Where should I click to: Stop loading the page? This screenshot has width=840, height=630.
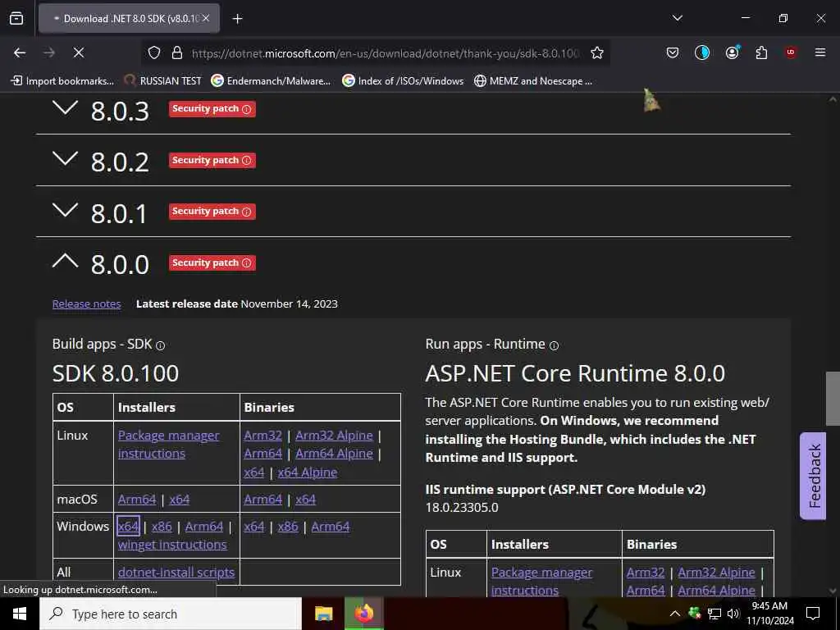pos(79,52)
